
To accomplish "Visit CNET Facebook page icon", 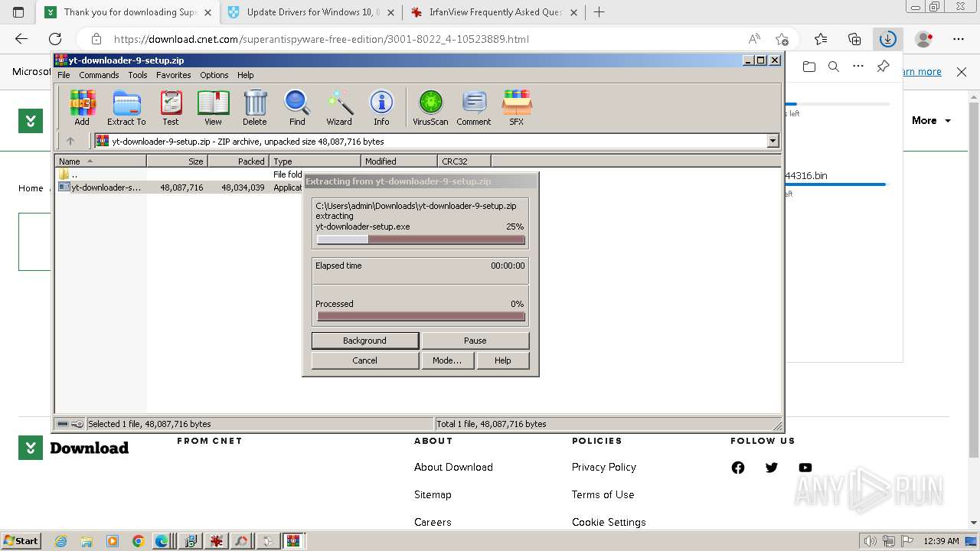I will 738,468.
